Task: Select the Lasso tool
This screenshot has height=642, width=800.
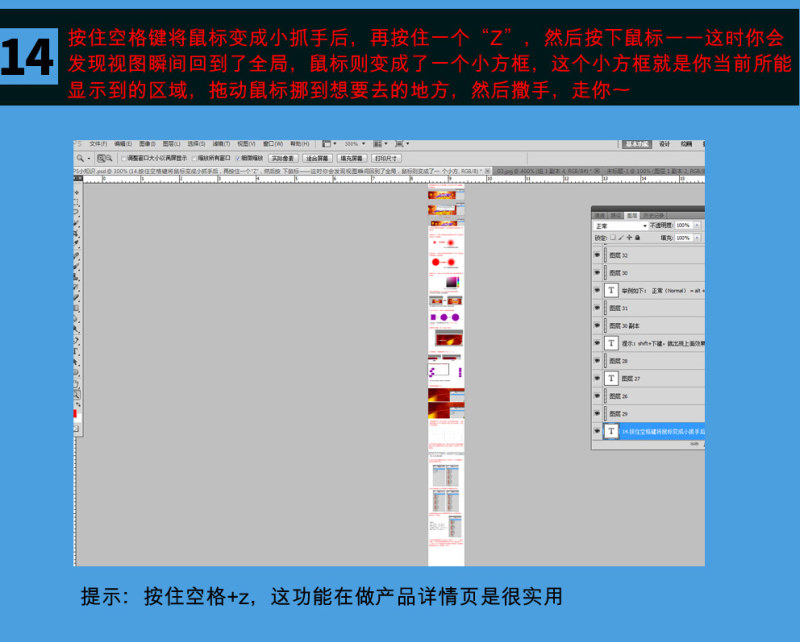Action: pos(77,211)
